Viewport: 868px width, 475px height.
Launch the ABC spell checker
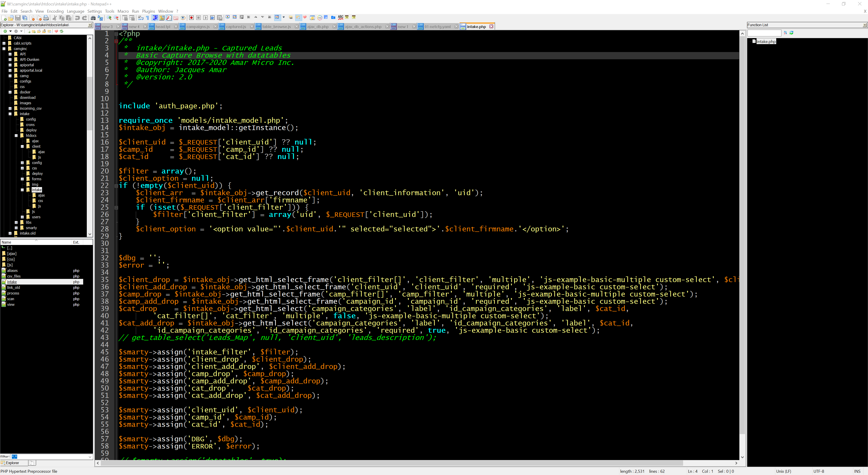[341, 18]
